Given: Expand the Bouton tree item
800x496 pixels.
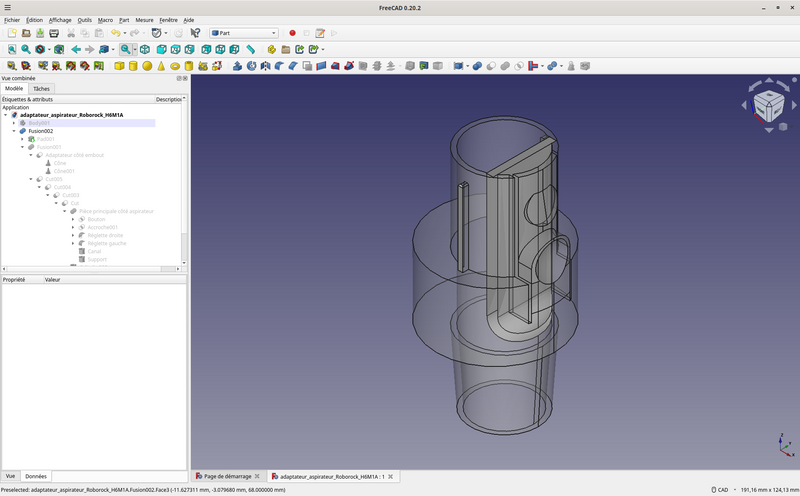Looking at the screenshot, I should click(x=73, y=219).
